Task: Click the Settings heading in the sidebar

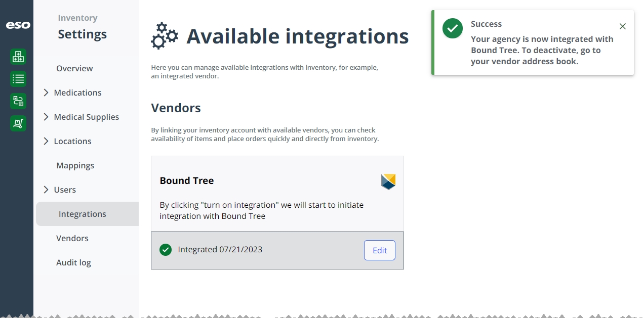Action: [x=82, y=34]
